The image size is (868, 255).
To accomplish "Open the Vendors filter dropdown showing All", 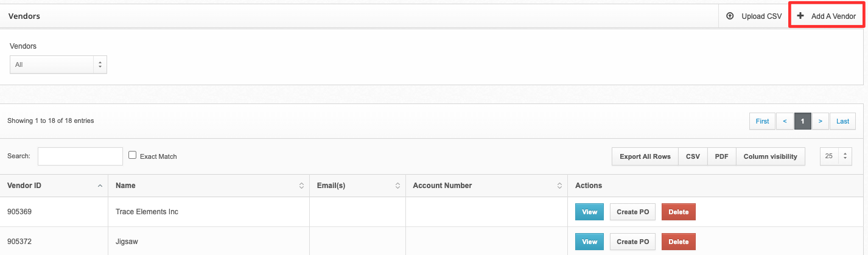I will [x=58, y=65].
